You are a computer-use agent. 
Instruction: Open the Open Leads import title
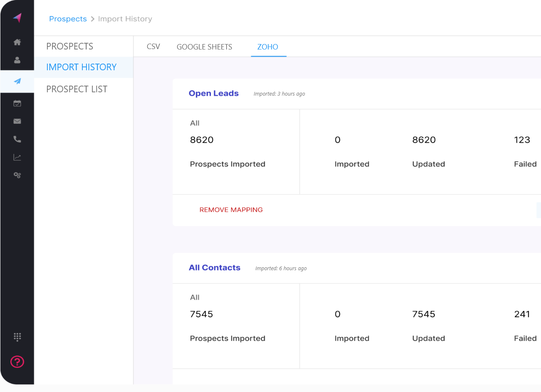point(214,93)
